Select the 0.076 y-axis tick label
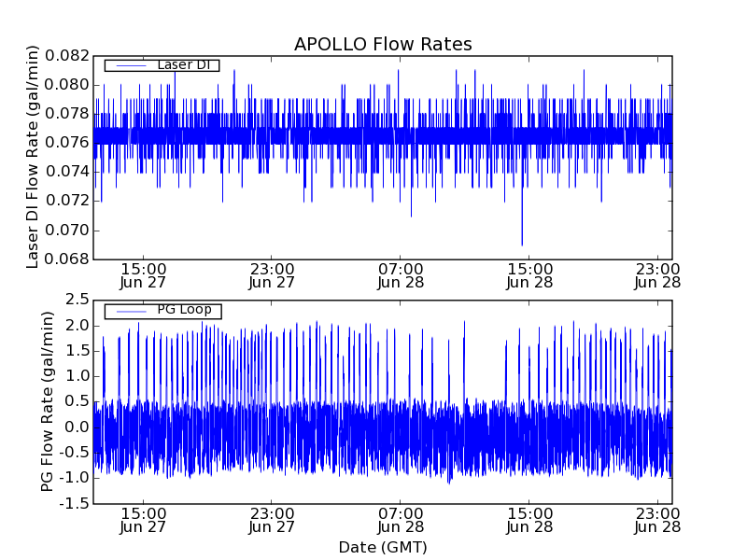This screenshot has width=747, height=560. (67, 143)
